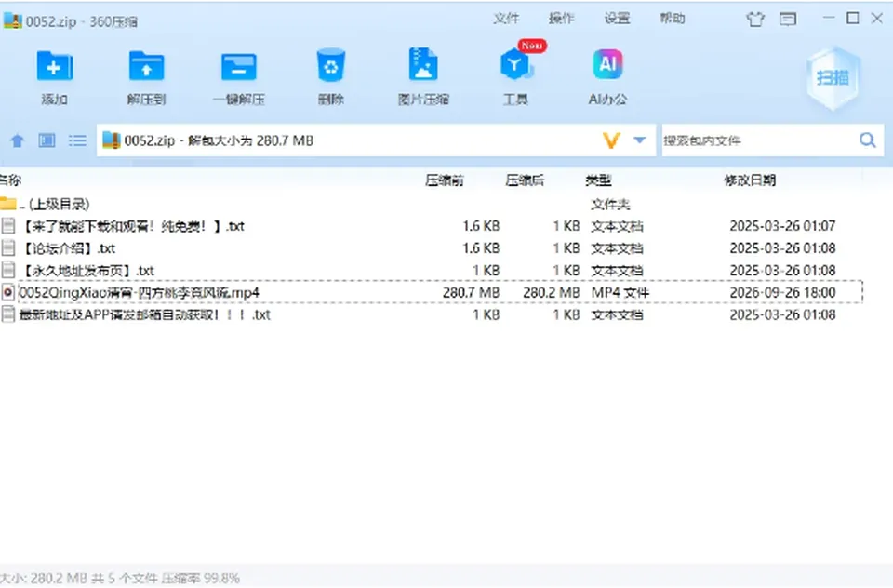Go up one level with the arrow icon

(x=18, y=140)
